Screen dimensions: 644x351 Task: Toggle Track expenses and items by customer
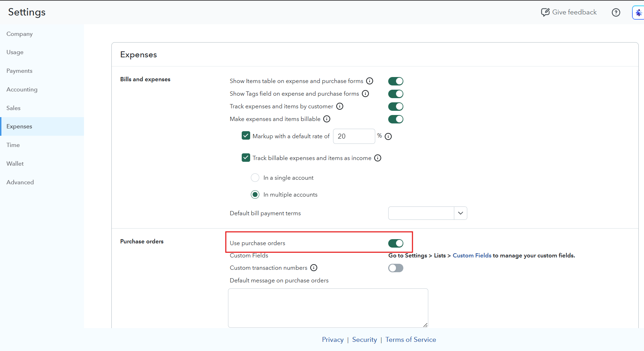[396, 107]
